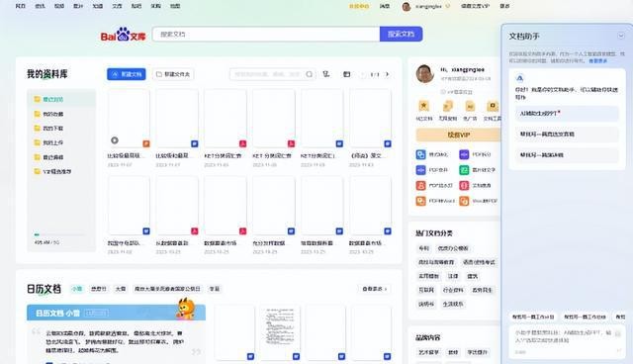Click the magnifier icon in library search
Image resolution: width=633 pixels, height=364 pixels.
pos(309,74)
